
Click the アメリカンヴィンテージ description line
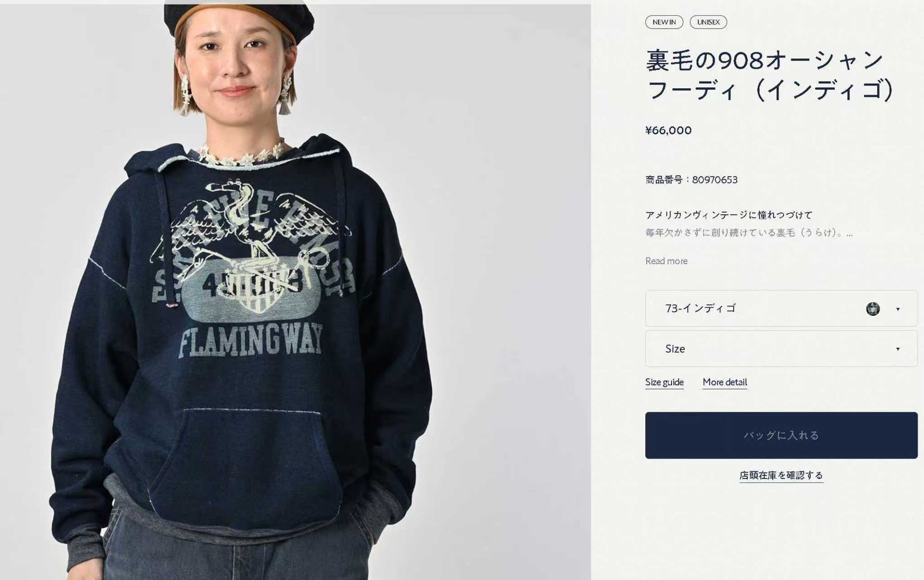click(x=729, y=215)
